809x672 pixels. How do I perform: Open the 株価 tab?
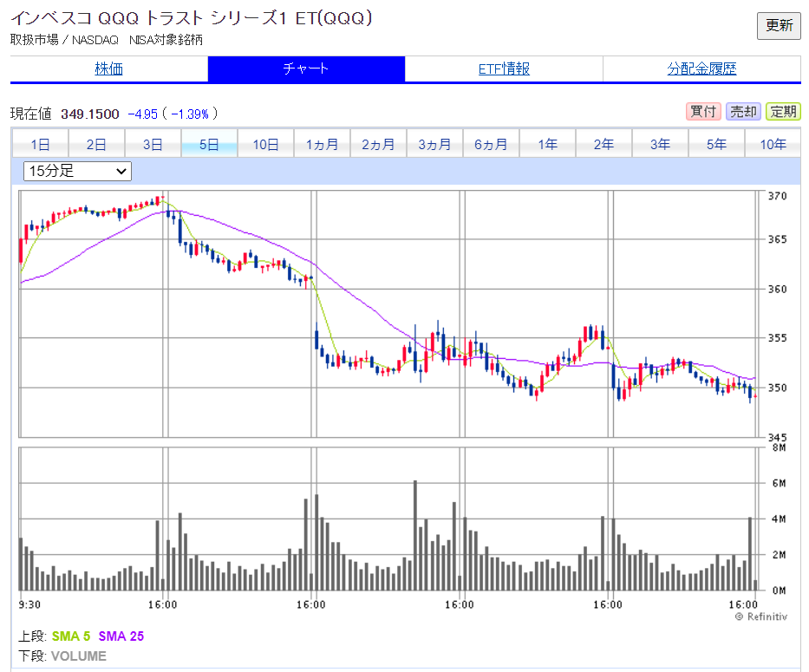(x=109, y=69)
